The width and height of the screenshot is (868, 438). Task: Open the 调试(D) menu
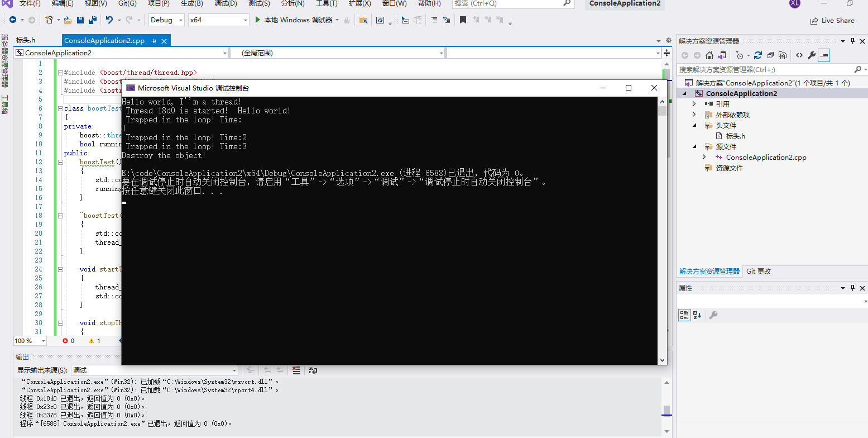(x=224, y=4)
